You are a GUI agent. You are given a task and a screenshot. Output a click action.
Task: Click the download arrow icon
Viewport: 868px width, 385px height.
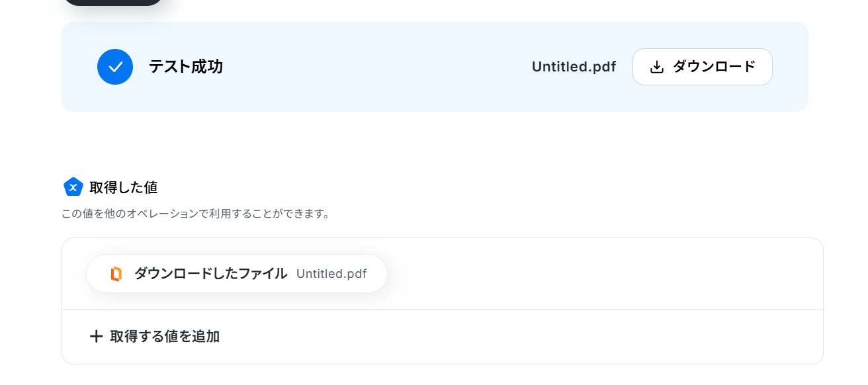point(656,67)
